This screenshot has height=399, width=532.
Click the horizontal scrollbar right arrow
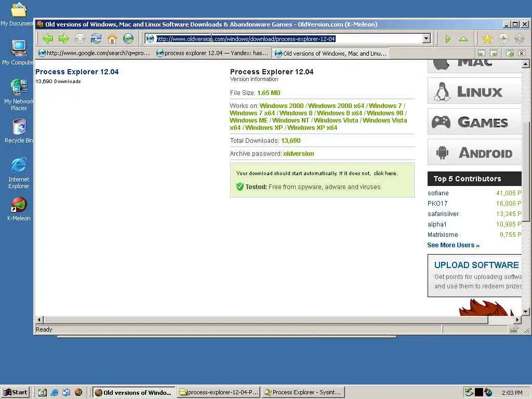[x=517, y=320]
